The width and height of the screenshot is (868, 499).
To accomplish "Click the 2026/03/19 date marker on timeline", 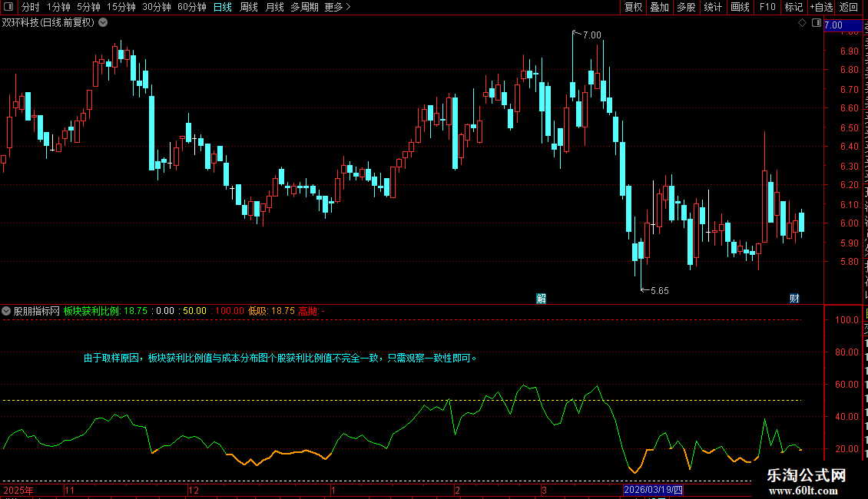I will [x=653, y=490].
